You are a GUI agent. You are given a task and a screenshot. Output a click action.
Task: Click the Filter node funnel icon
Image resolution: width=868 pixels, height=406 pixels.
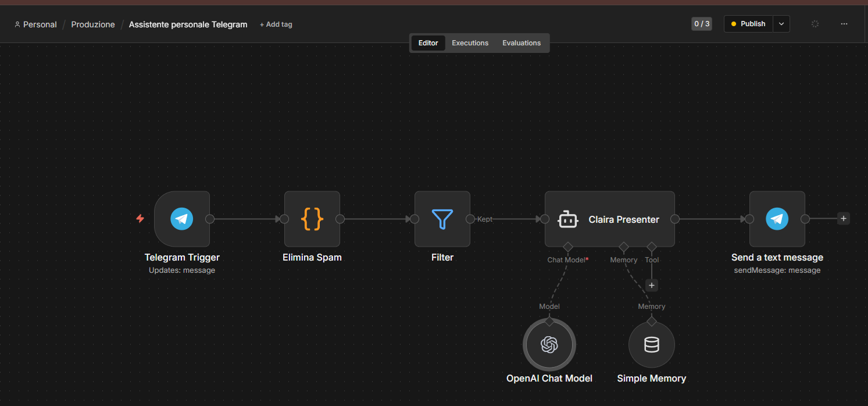pos(442,219)
